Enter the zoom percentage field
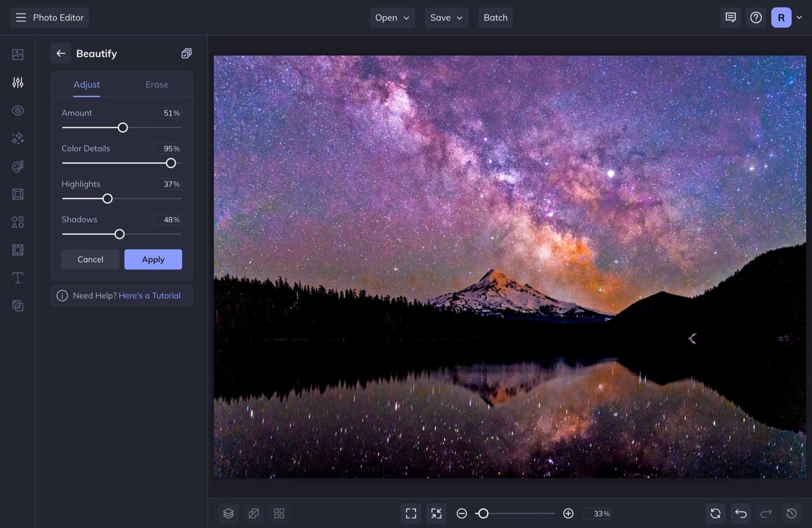Viewport: 812px width, 528px height. coord(598,513)
